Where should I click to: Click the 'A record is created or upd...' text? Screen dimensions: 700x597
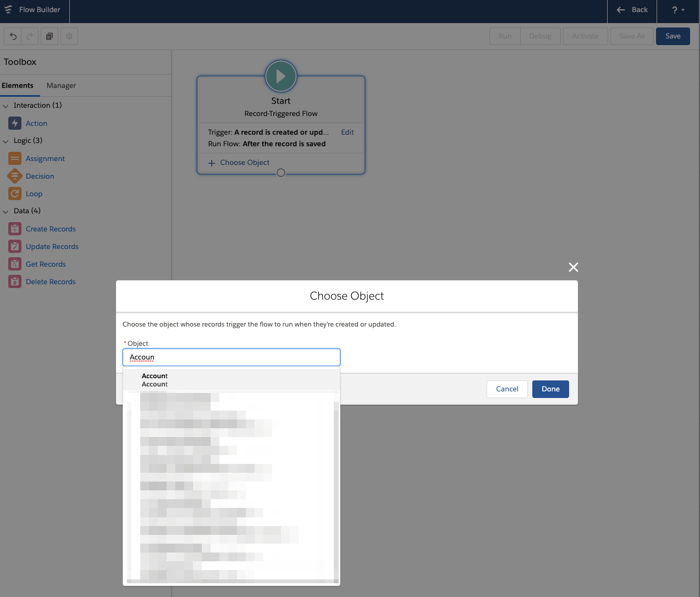click(282, 132)
